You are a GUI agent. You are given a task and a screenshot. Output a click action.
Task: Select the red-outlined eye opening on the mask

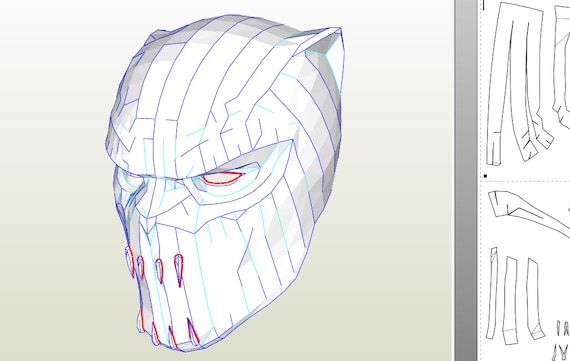coord(222,178)
